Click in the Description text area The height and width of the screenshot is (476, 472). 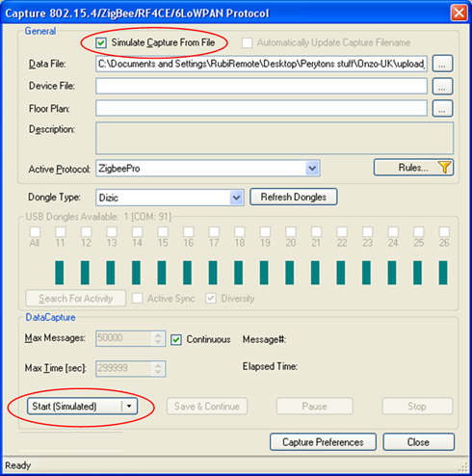[275, 138]
